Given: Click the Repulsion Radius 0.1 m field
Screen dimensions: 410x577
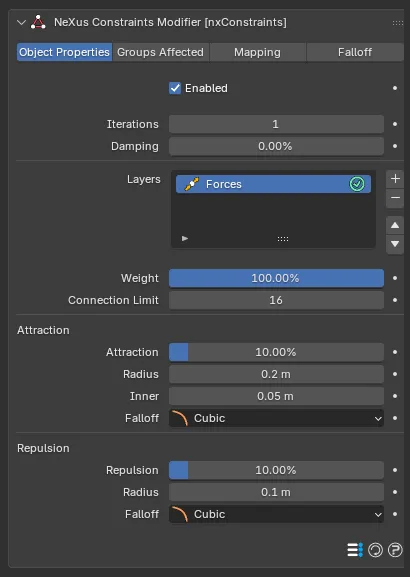Looking at the screenshot, I should tap(276, 492).
